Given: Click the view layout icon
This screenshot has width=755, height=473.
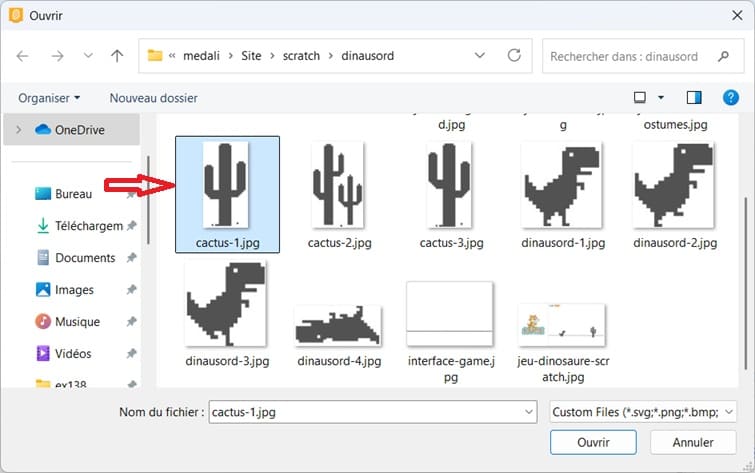Looking at the screenshot, I should 640,98.
